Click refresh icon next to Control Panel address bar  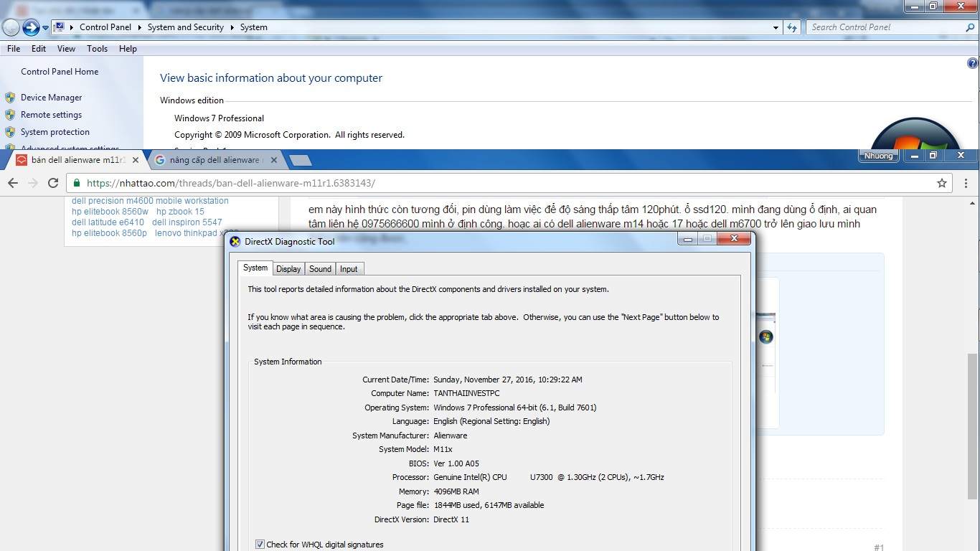click(x=792, y=27)
